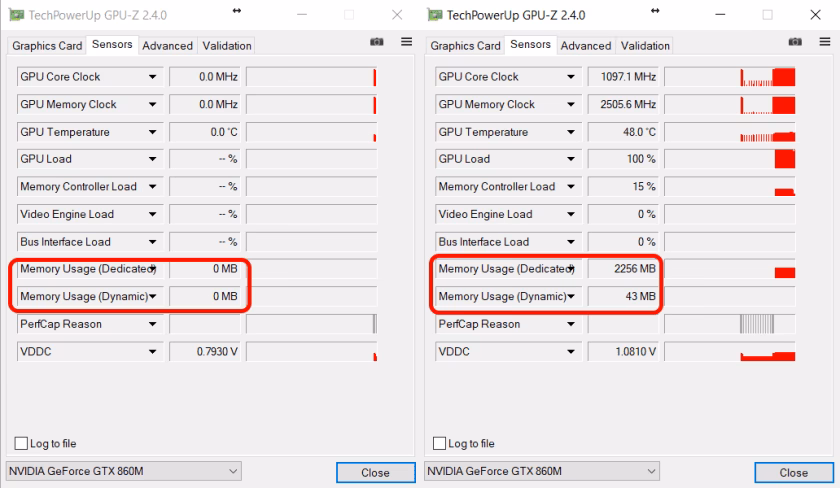This screenshot has height=488, width=840.
Task: Expand GPU Core Clock dropdown in left window
Action: click(153, 77)
